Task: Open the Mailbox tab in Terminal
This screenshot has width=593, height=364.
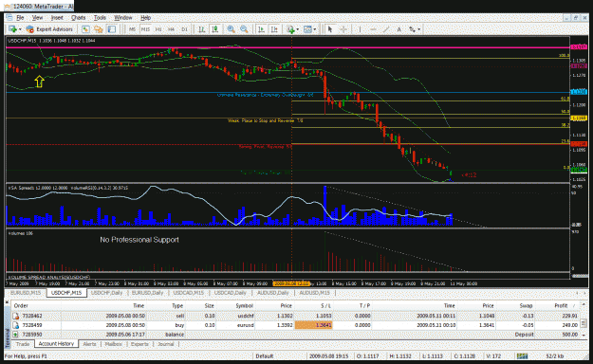Action: (114, 344)
